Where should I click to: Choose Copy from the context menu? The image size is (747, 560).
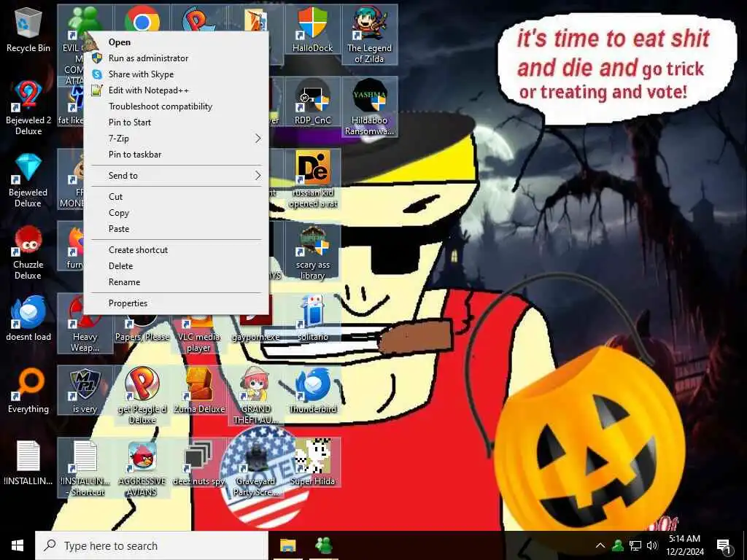tap(177, 213)
